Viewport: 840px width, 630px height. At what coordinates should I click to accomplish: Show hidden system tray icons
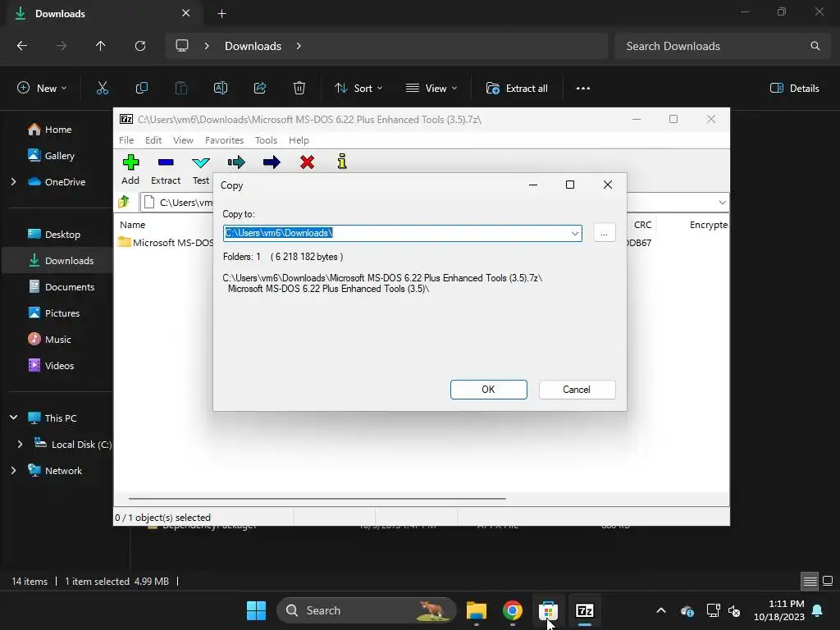coord(661,610)
